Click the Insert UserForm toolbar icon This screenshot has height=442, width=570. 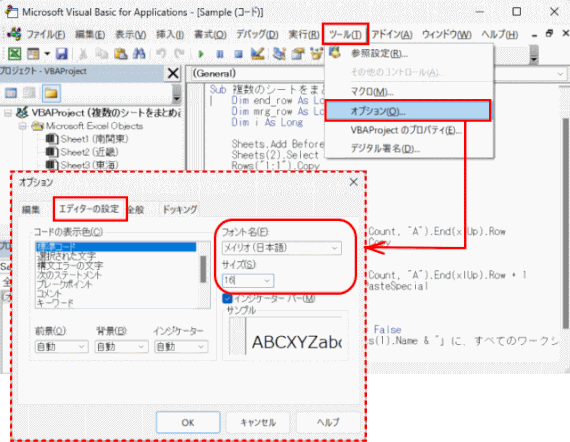tap(33, 54)
